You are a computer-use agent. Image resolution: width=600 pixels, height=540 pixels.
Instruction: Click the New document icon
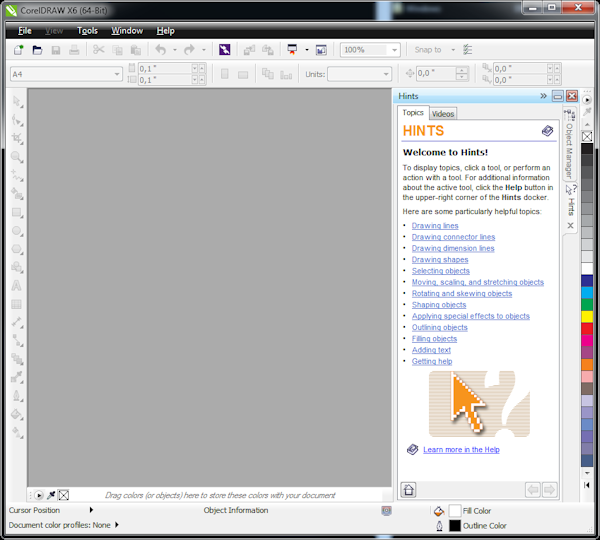[17, 49]
